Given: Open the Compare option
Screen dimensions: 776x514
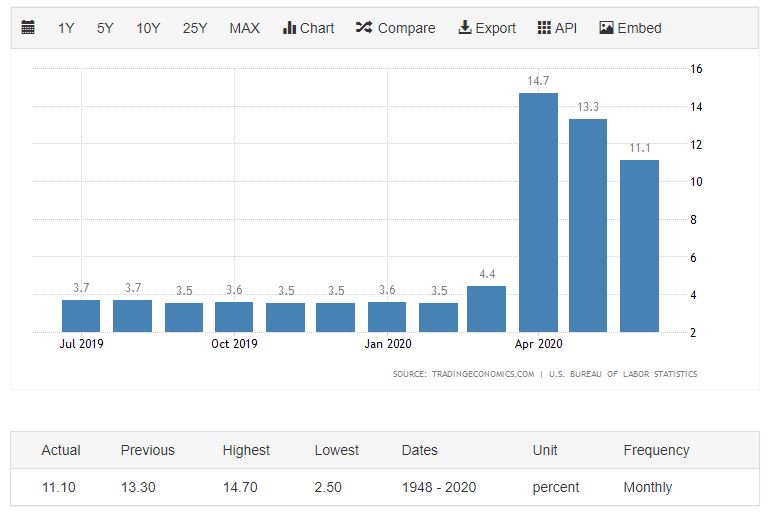Looking at the screenshot, I should pos(395,28).
